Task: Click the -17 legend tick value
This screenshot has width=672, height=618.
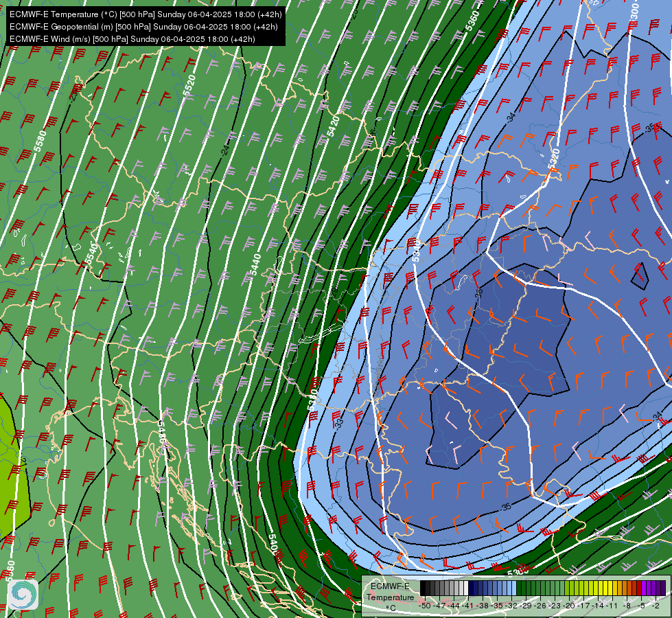Action: 583,606
